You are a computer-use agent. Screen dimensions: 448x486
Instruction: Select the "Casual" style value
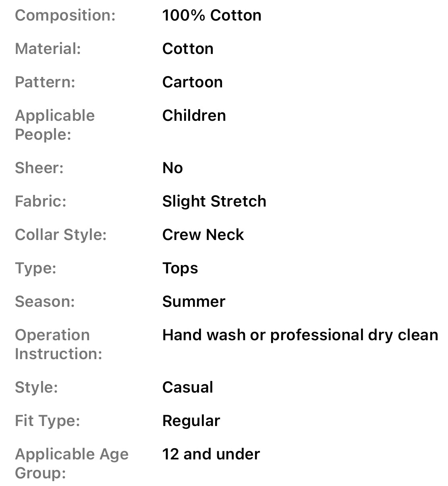(x=187, y=387)
